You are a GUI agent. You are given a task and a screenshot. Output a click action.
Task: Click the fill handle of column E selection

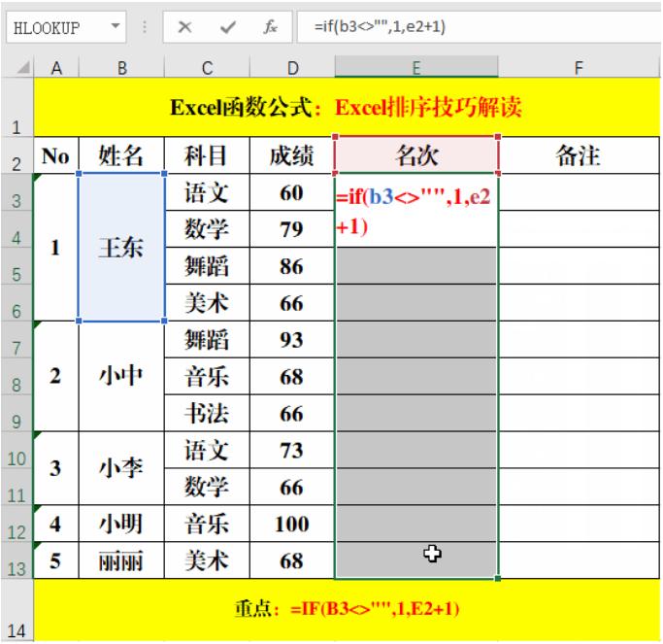(x=498, y=578)
